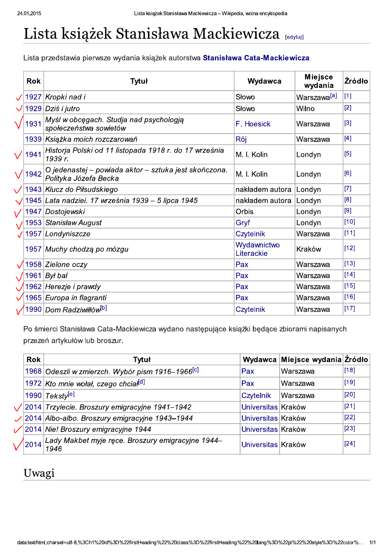This screenshot has width=392, height=555.
Task: Click source reference [12]
Action: (x=349, y=248)
